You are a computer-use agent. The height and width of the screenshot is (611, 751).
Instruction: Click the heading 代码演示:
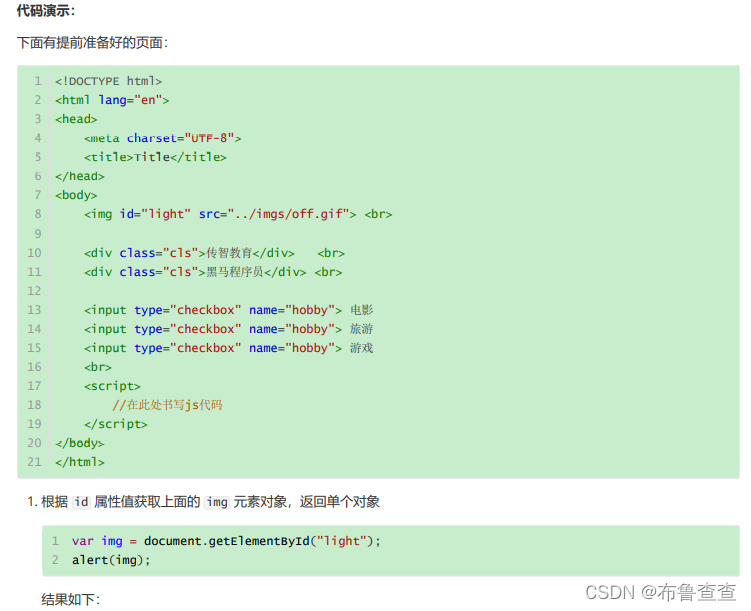pyautogui.click(x=46, y=11)
